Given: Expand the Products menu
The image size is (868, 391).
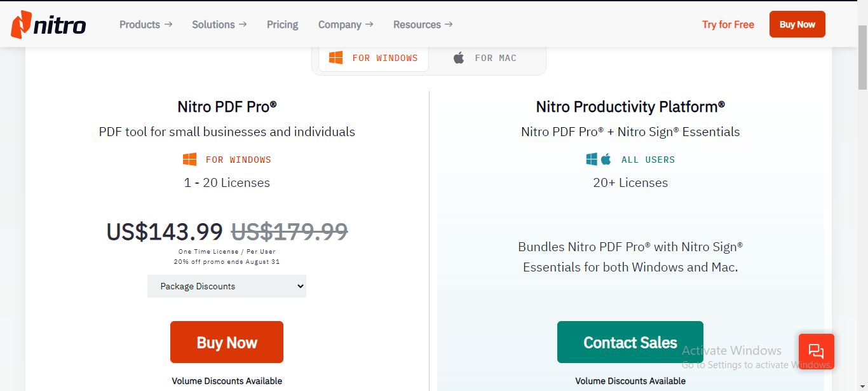Looking at the screenshot, I should [146, 25].
